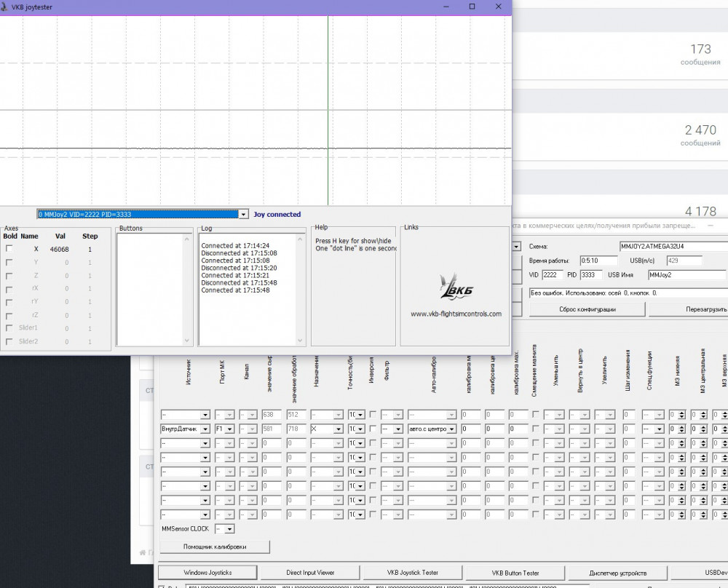Minimize the VKB joytester window
This screenshot has width=728, height=588.
point(446,7)
